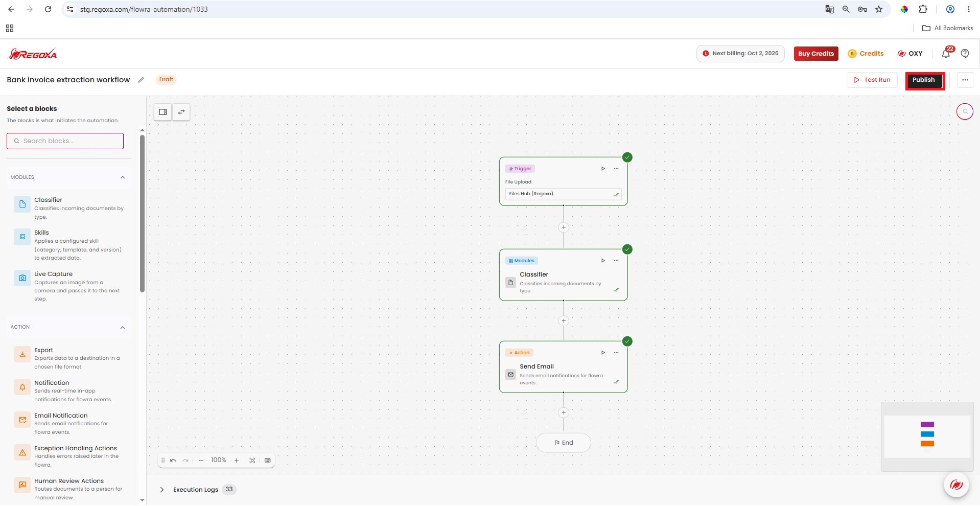Image resolution: width=980 pixels, height=506 pixels.
Task: Focus the Search blocks field
Action: coord(65,141)
